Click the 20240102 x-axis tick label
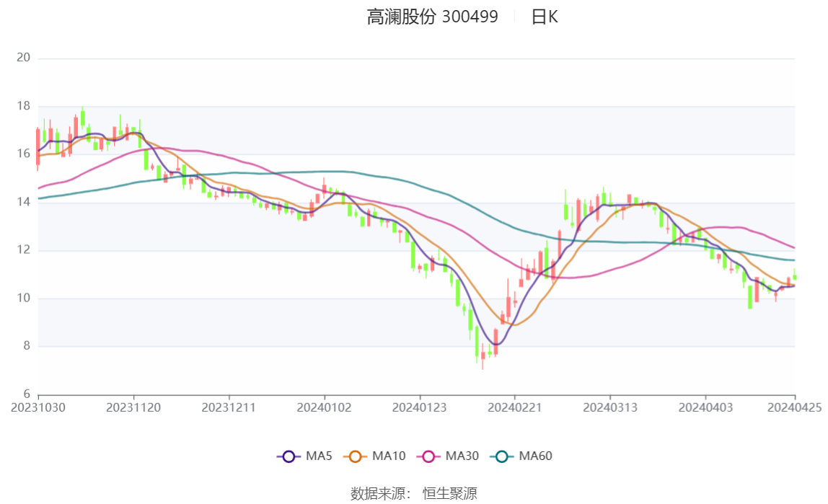The height and width of the screenshot is (504, 828). 325,407
